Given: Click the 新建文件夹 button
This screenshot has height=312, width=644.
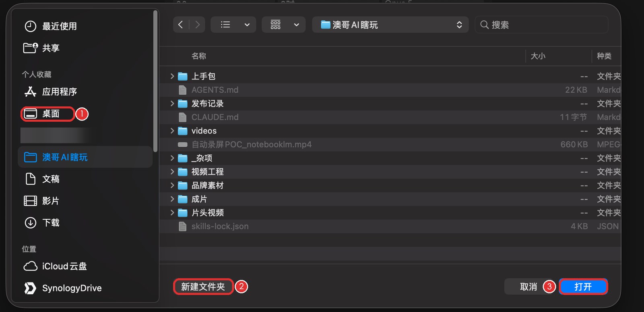Looking at the screenshot, I should (203, 287).
